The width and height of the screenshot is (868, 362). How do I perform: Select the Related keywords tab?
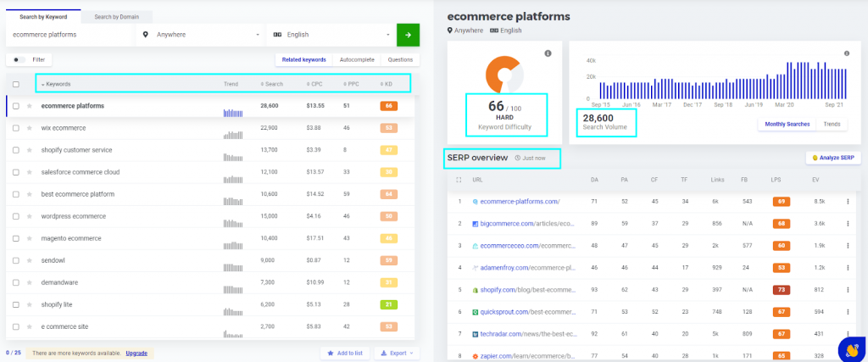[304, 60]
